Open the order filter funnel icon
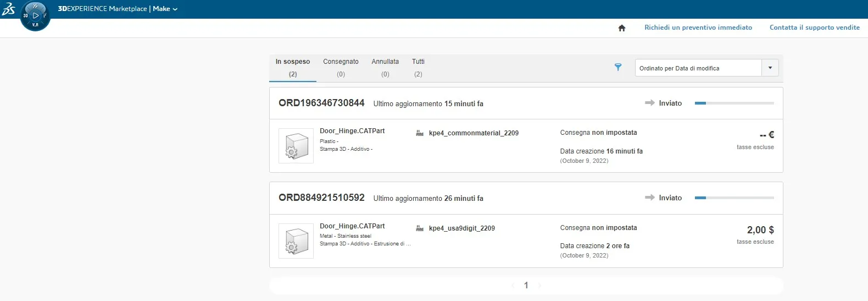Image resolution: width=868 pixels, height=301 pixels. click(618, 67)
